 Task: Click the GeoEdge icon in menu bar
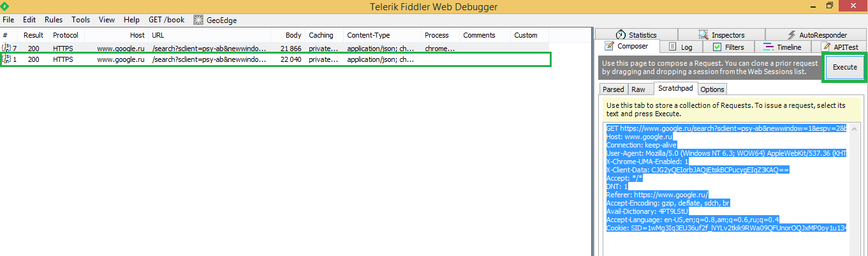[198, 20]
